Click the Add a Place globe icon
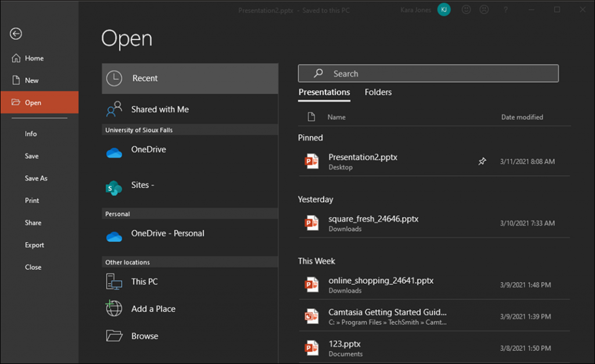 114,308
